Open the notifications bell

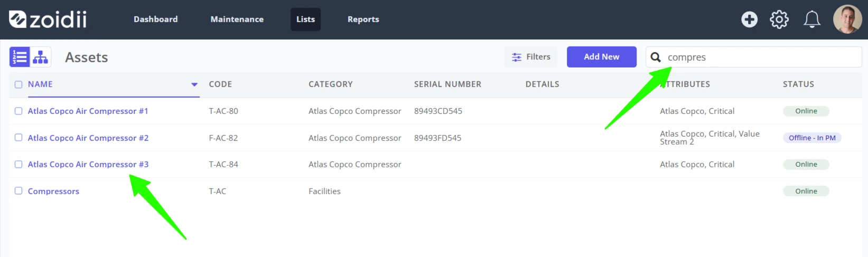(x=812, y=20)
